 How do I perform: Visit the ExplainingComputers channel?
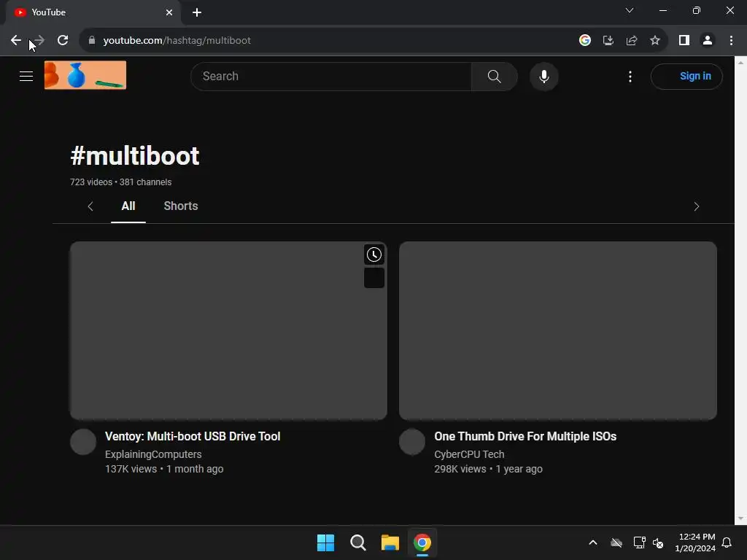coord(153,454)
